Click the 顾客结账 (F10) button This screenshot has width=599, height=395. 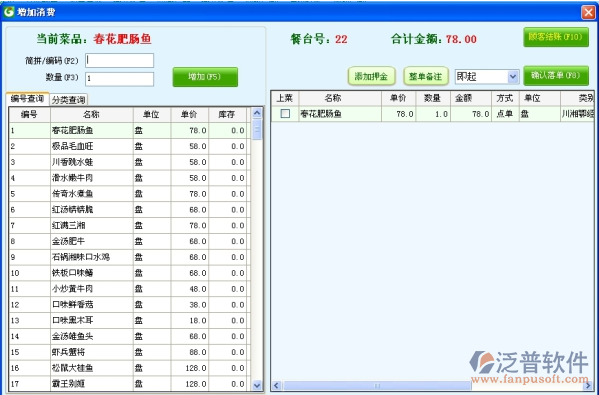pos(556,37)
